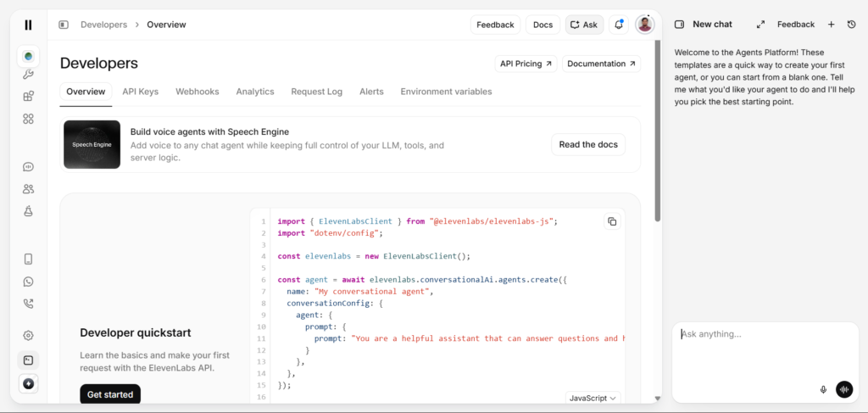868x413 pixels.
Task: Open the users icon in sidebar
Action: click(x=28, y=189)
